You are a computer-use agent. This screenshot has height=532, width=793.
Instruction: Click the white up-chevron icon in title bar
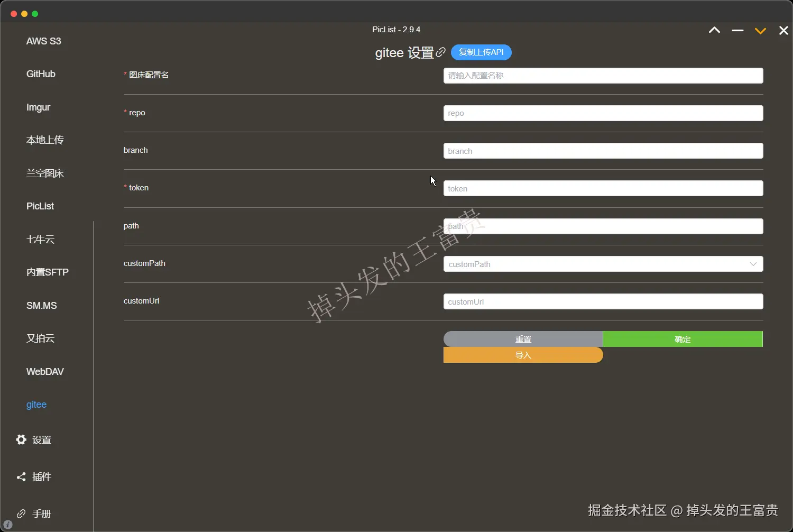point(714,30)
